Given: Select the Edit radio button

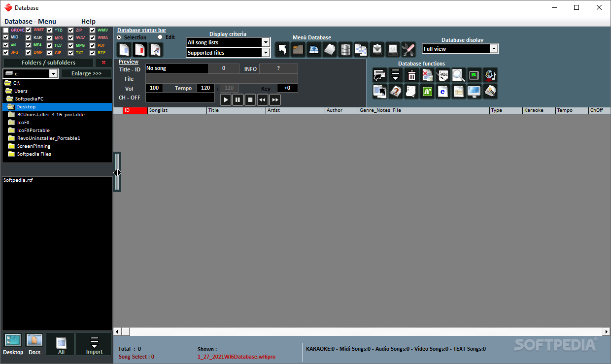Looking at the screenshot, I should click(160, 36).
